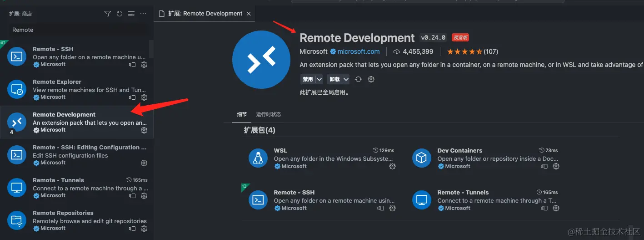This screenshot has height=240, width=644.
Task: Open manage gear for Remote Explorer
Action: [x=144, y=97]
